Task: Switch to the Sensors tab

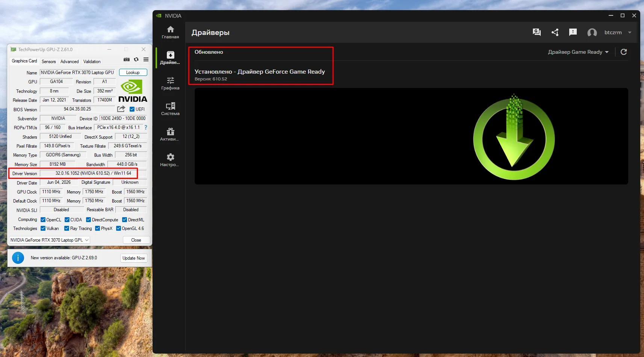Action: (48, 62)
